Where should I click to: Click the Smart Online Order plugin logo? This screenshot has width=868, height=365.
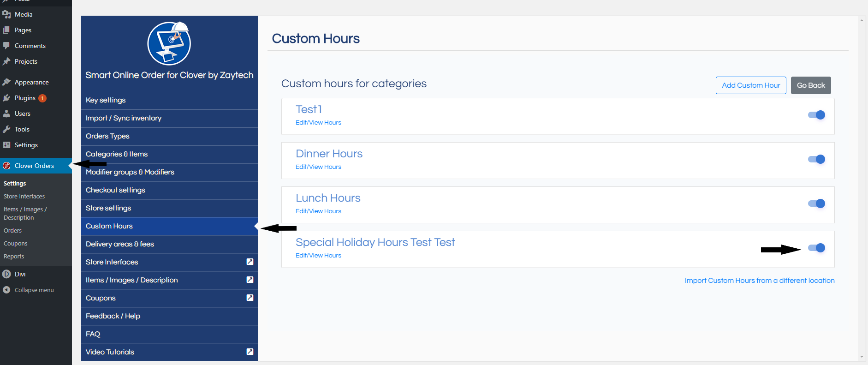(x=169, y=43)
